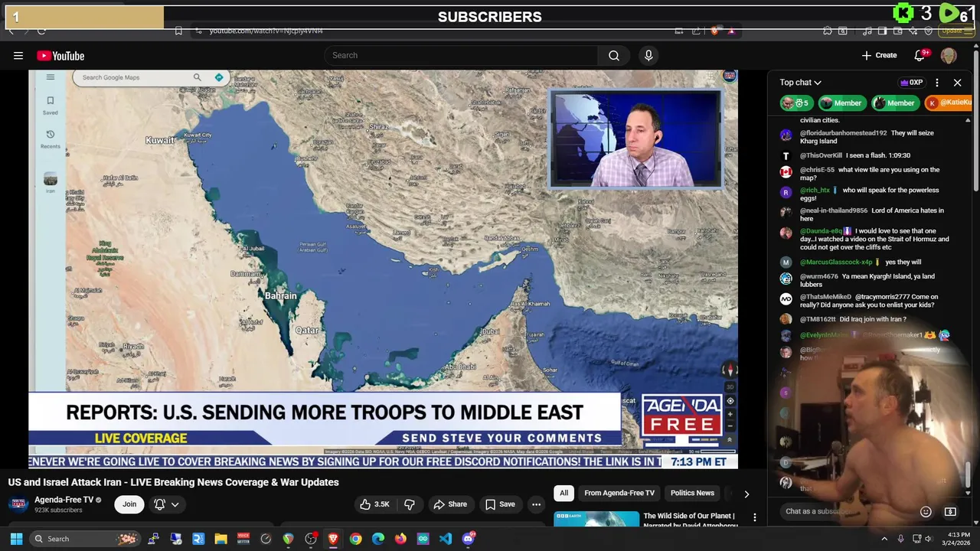Open more actions for the video
This screenshot has height=551, width=980.
(536, 504)
